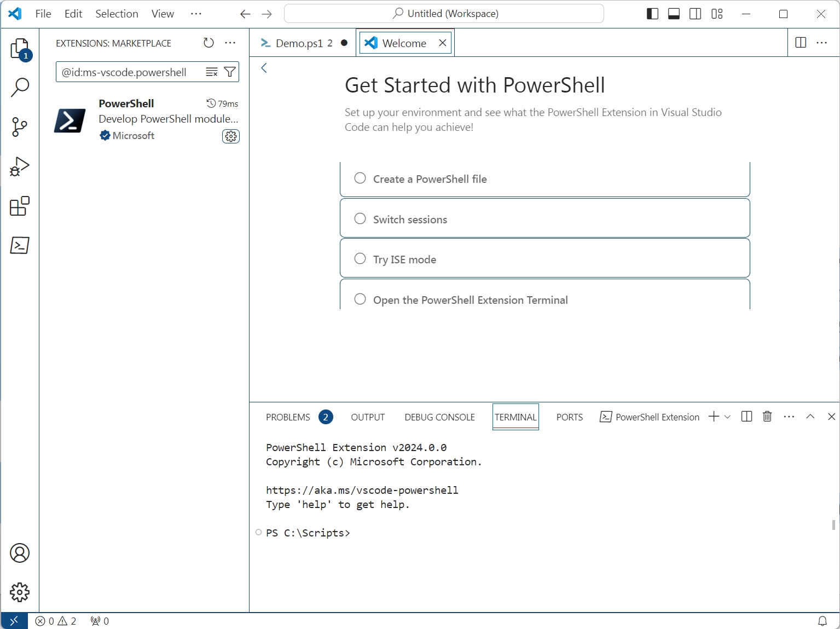Mark Switch sessions as done
The width and height of the screenshot is (840, 629).
(x=360, y=218)
